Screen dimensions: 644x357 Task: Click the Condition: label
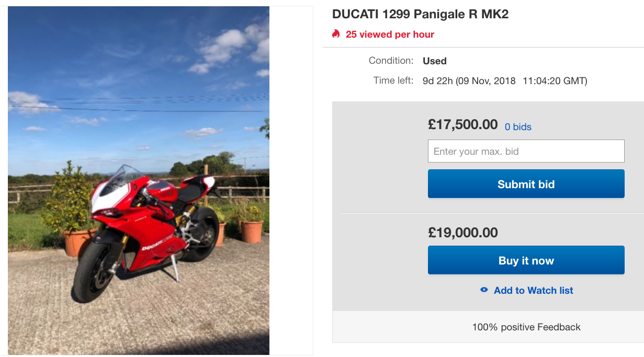(x=391, y=61)
